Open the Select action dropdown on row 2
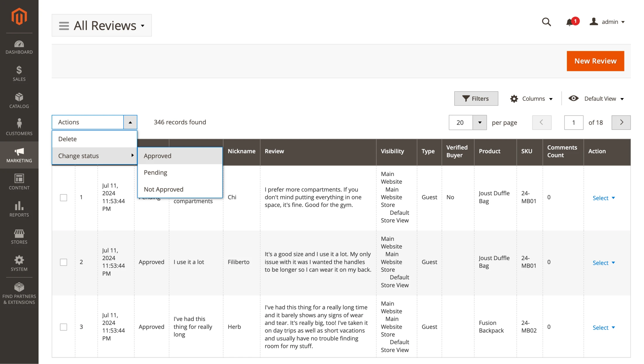644x364 pixels. tap(603, 262)
